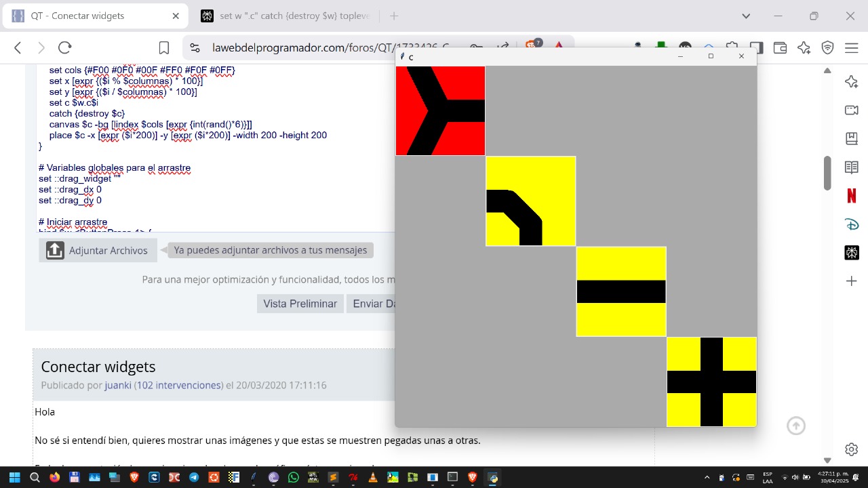
Task: Click the red canvas tile in window c
Action: pyautogui.click(x=440, y=110)
